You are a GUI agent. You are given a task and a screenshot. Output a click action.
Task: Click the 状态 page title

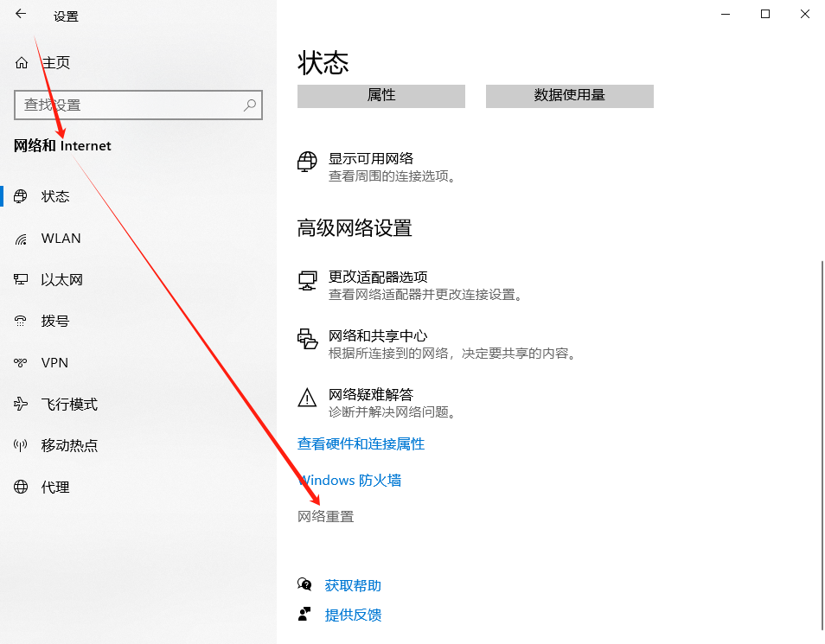(x=323, y=63)
